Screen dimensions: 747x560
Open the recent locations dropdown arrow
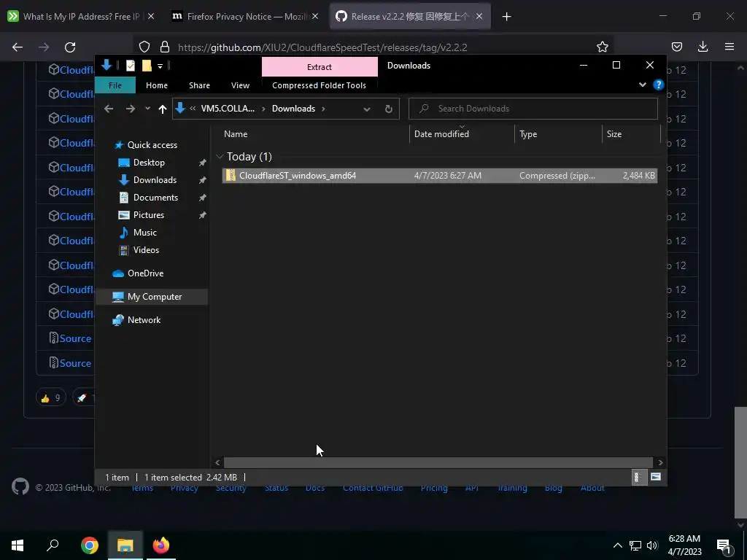pos(147,109)
